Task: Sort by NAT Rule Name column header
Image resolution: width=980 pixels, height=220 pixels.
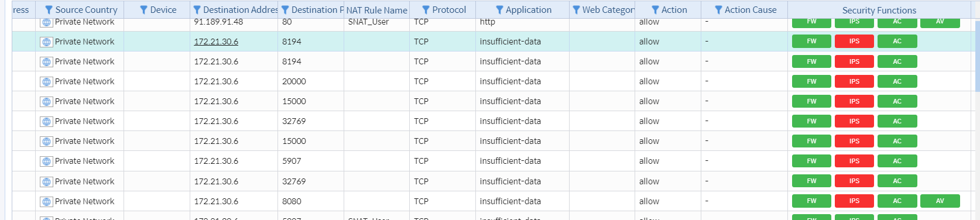Action: [x=376, y=10]
